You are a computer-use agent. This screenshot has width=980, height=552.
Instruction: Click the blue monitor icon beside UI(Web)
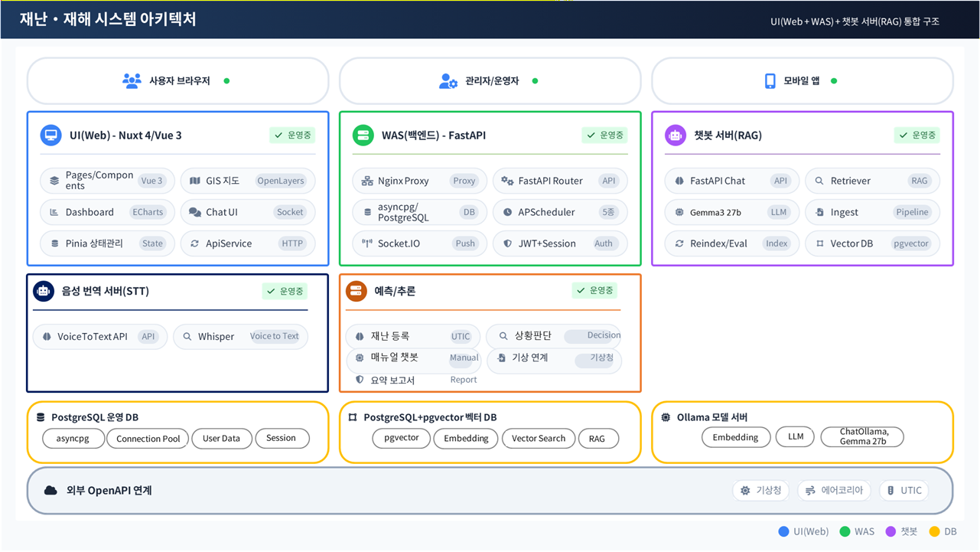point(51,136)
